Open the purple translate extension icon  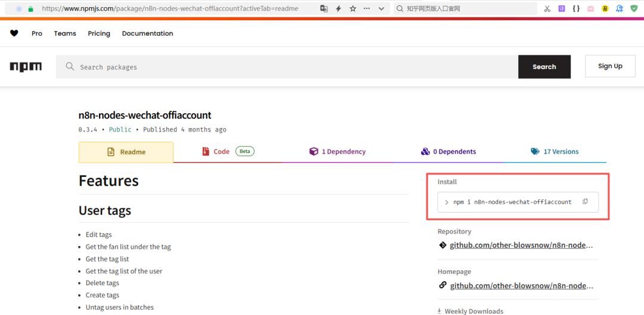pyautogui.click(x=562, y=8)
